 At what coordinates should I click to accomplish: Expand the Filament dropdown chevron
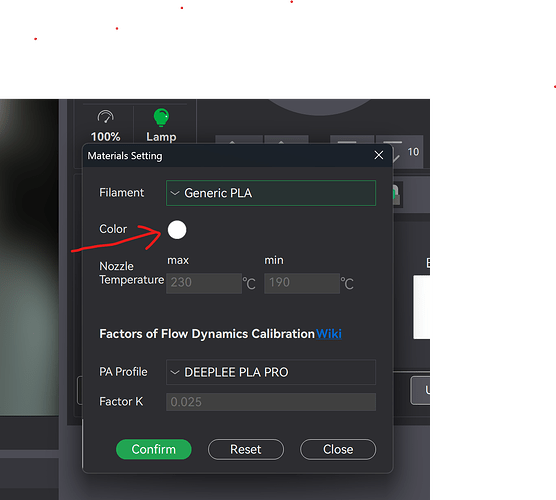point(174,193)
